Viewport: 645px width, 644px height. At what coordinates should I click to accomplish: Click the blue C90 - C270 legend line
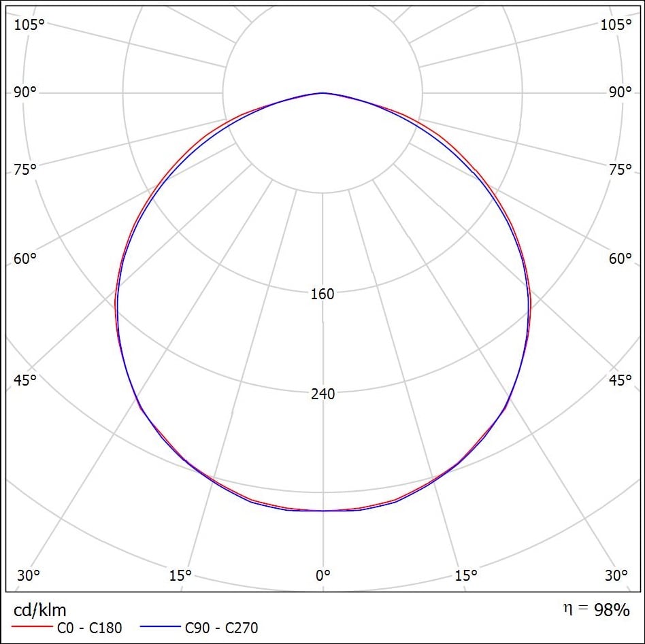pyautogui.click(x=161, y=627)
